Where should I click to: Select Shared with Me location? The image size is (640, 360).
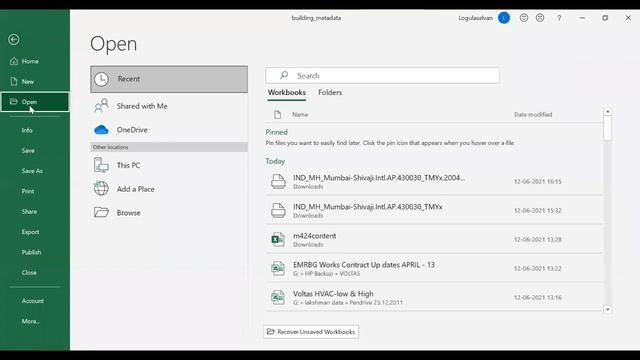point(169,106)
